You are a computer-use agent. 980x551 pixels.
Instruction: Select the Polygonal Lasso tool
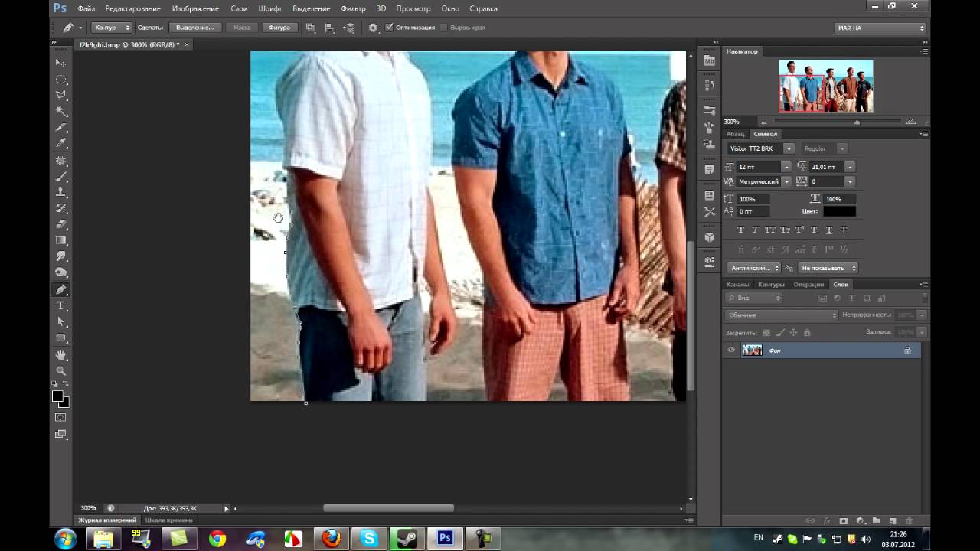click(61, 95)
